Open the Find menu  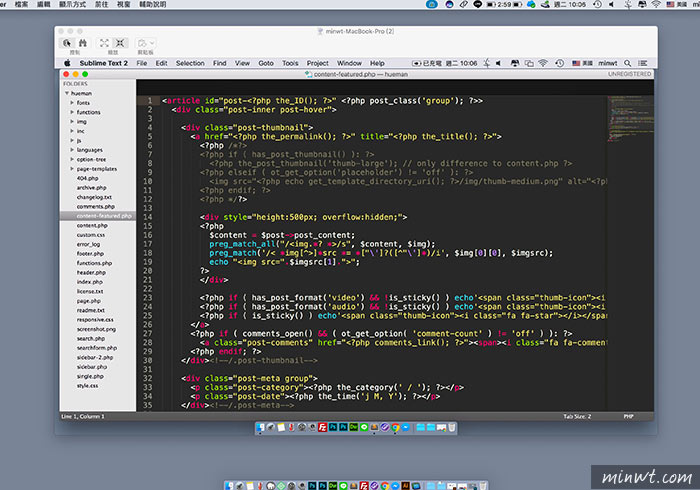click(x=219, y=63)
